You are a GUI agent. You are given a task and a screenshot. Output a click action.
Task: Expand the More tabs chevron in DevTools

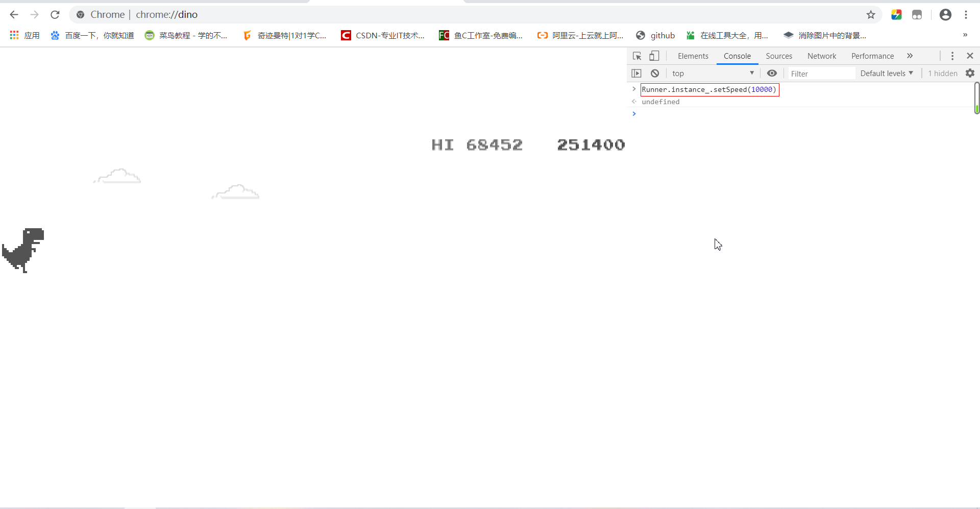(x=910, y=56)
